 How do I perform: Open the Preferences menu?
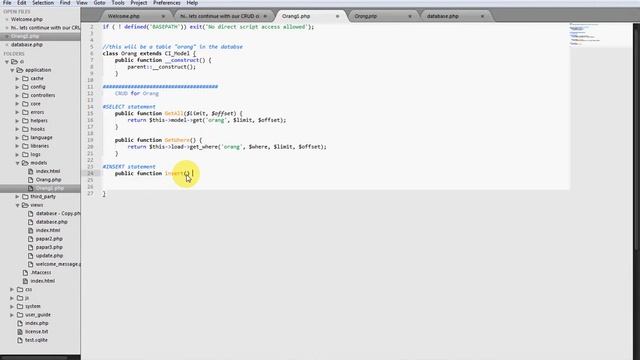coord(167,3)
